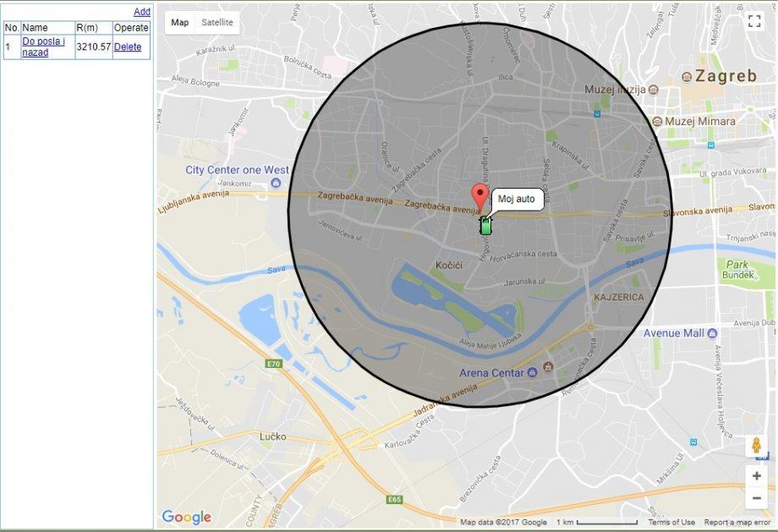Click the Muzej iluzija museum marker
This screenshot has width=778, height=532.
tap(654, 90)
